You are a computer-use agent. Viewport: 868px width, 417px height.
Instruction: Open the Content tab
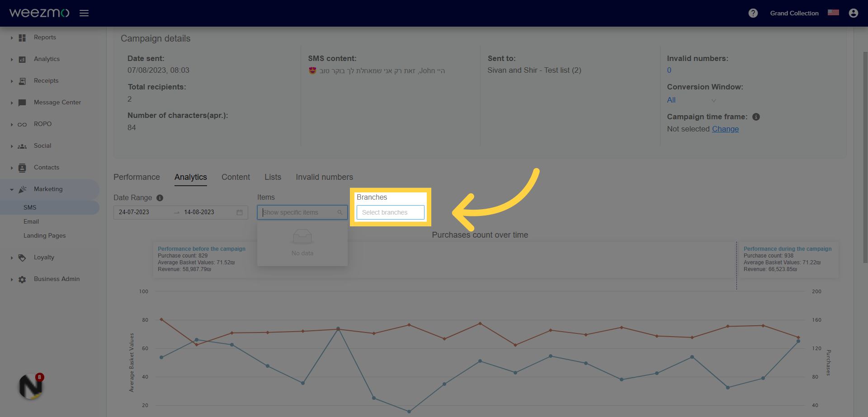pos(236,177)
